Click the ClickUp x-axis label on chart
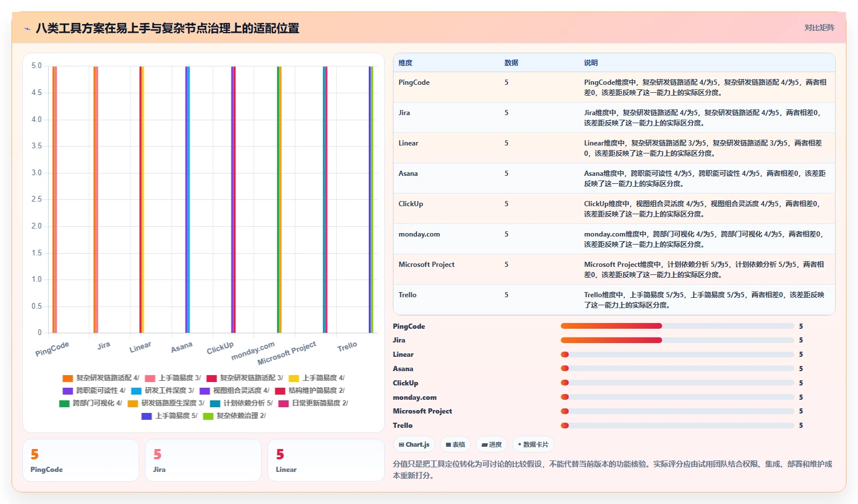This screenshot has width=858, height=504. pos(220,348)
